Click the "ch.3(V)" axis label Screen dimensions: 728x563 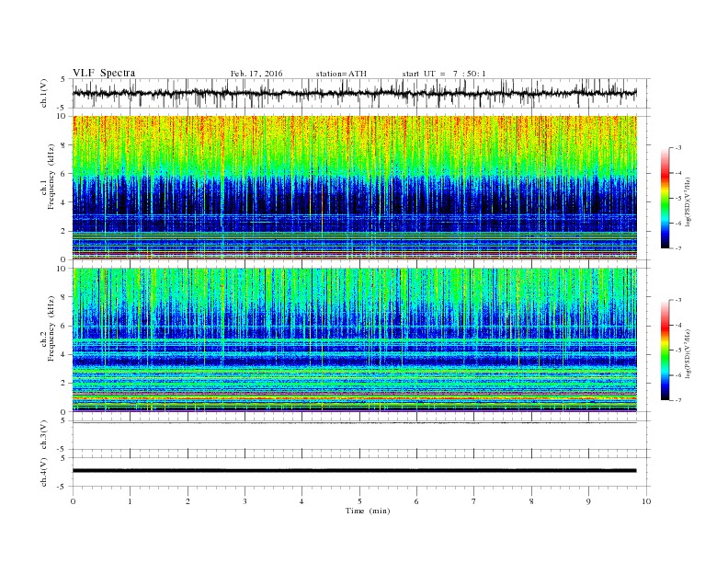(x=44, y=435)
